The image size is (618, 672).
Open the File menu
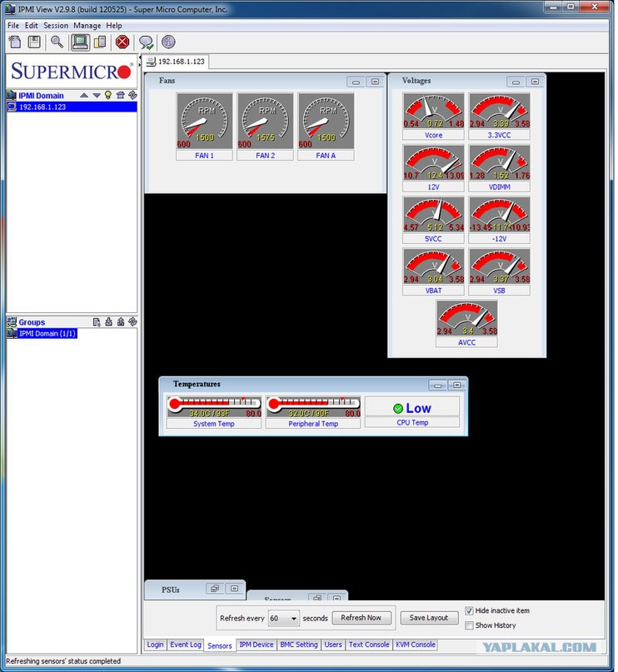point(13,25)
